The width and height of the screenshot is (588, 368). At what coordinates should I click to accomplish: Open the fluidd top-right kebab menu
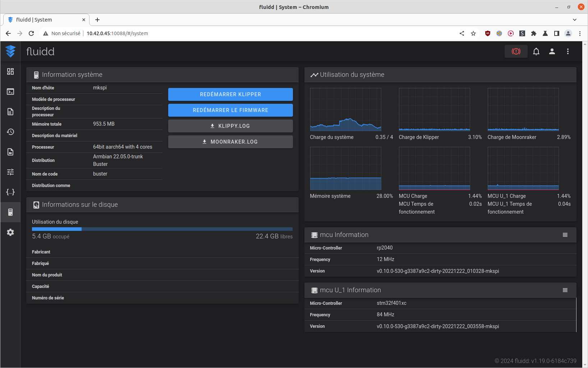tap(568, 52)
